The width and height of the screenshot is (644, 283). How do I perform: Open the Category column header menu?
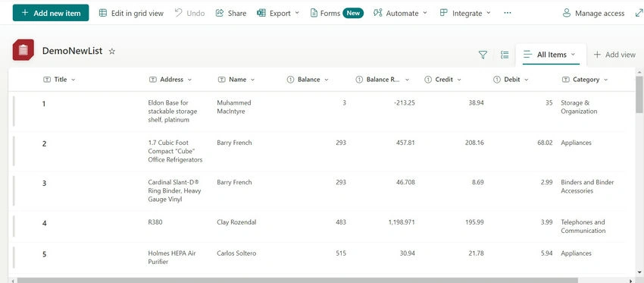(585, 80)
